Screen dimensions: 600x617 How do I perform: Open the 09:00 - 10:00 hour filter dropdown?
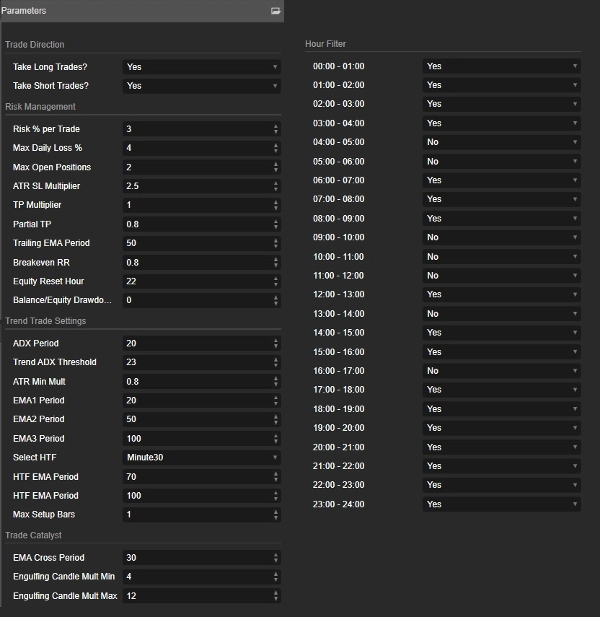pos(502,237)
